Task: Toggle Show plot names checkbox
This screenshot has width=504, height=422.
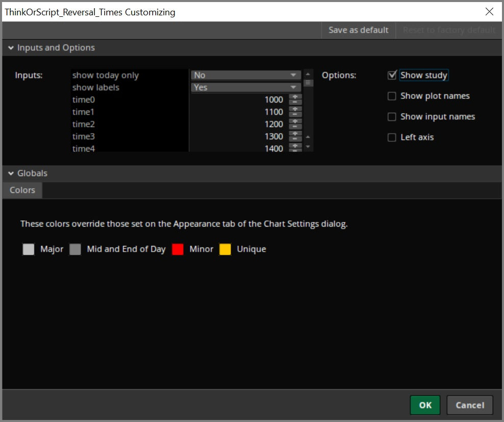Action: [x=392, y=96]
